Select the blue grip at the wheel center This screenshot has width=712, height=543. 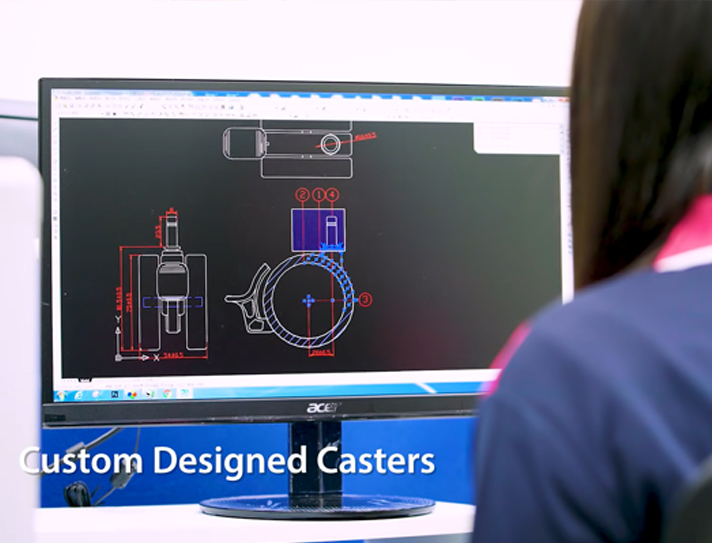point(308,299)
